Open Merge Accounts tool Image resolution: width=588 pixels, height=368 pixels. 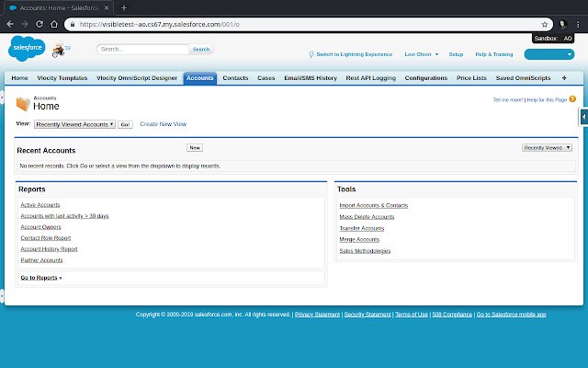coord(359,239)
